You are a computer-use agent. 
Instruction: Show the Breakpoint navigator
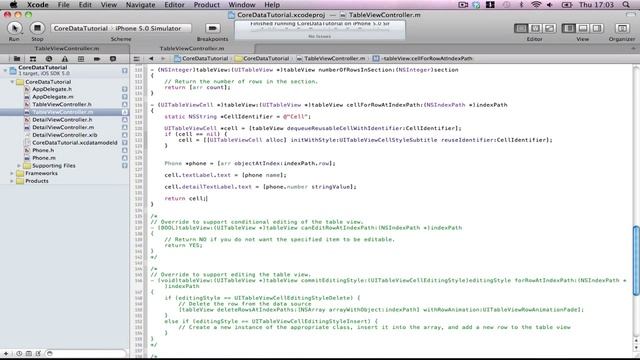97,59
